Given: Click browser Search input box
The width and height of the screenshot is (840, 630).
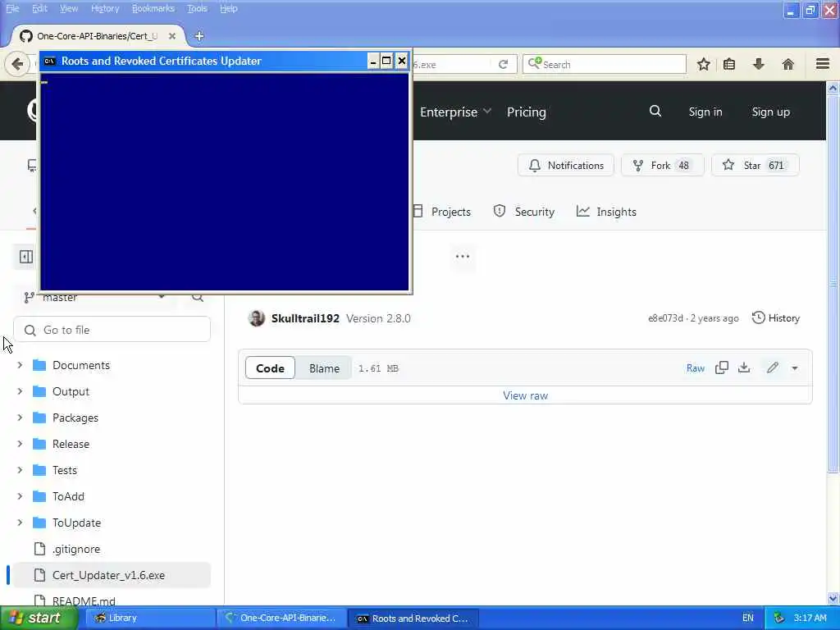Looking at the screenshot, I should tap(605, 64).
